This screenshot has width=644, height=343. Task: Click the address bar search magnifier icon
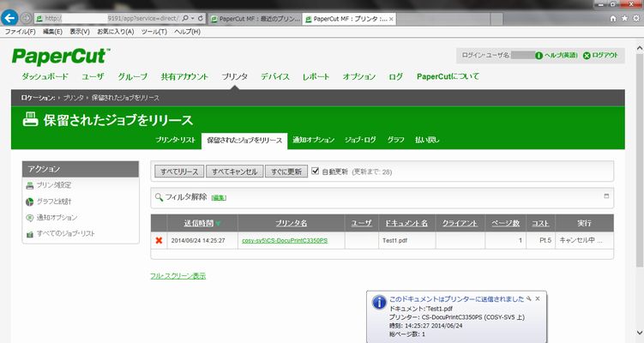(185, 18)
